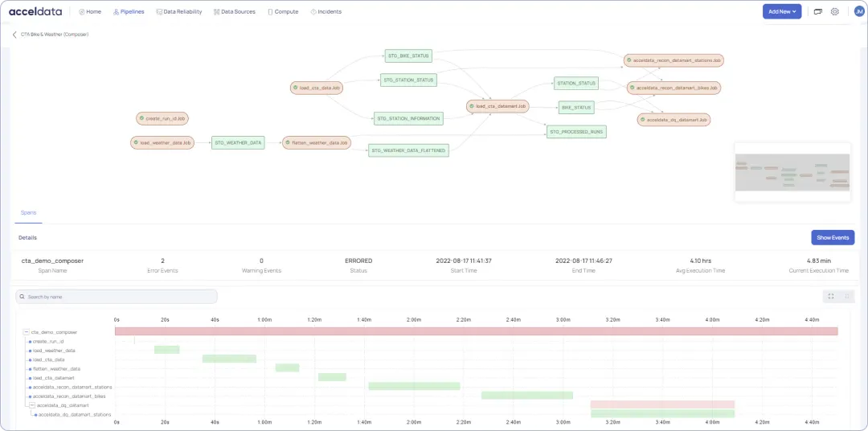Select the STG_STATION_STATUS table node
The image size is (868, 431).
(x=408, y=80)
